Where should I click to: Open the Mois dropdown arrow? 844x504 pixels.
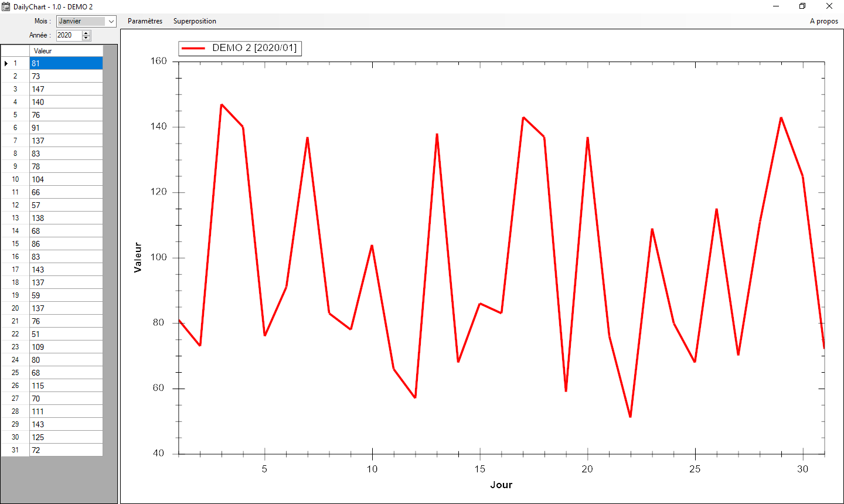tap(111, 21)
